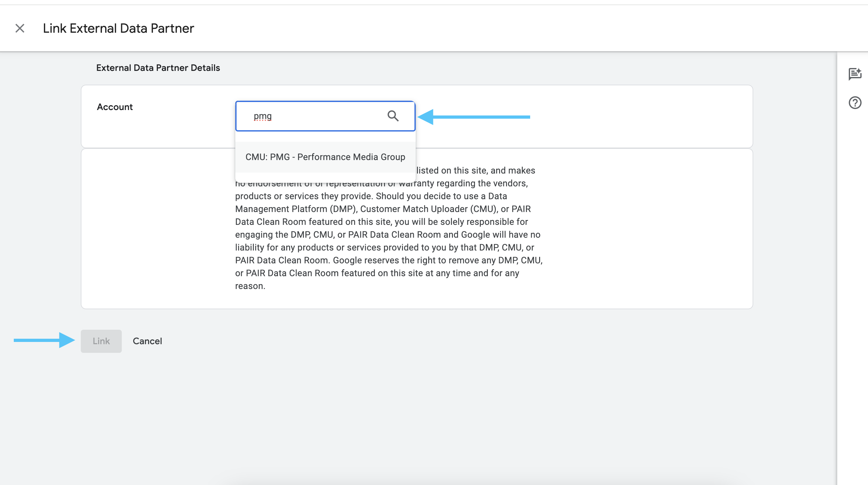This screenshot has height=485, width=868.
Task: Close the Link External Data Partner dialog
Action: click(20, 28)
